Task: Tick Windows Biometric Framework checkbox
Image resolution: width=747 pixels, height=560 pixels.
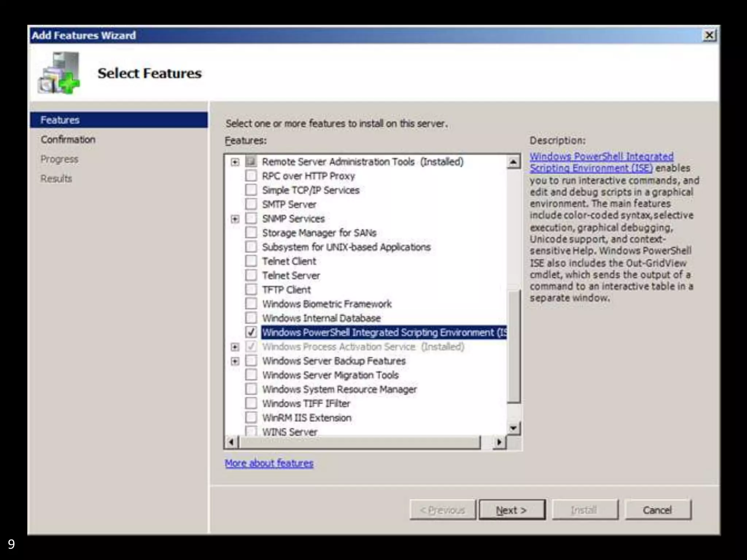Action: (x=251, y=304)
